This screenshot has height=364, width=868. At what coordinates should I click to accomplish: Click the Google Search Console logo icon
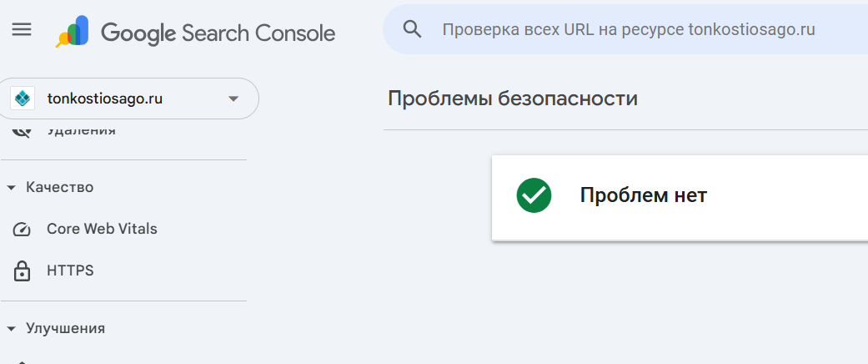pyautogui.click(x=73, y=32)
